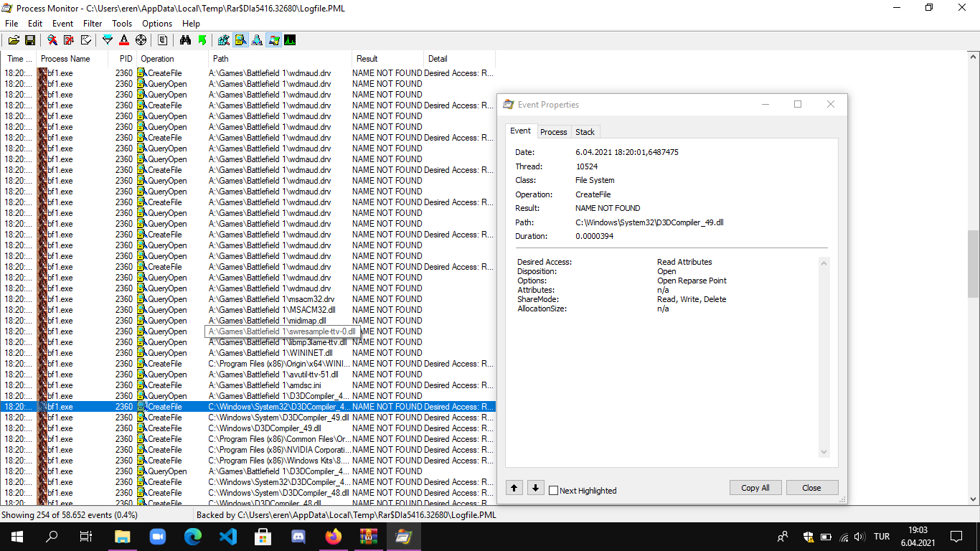The image size is (980, 551).
Task: Toggle Show Registry Activity in the toolbar
Action: coord(224,40)
